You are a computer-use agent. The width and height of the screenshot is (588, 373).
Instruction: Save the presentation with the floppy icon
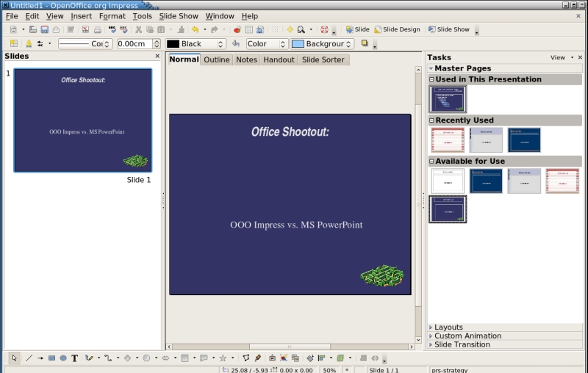point(45,29)
